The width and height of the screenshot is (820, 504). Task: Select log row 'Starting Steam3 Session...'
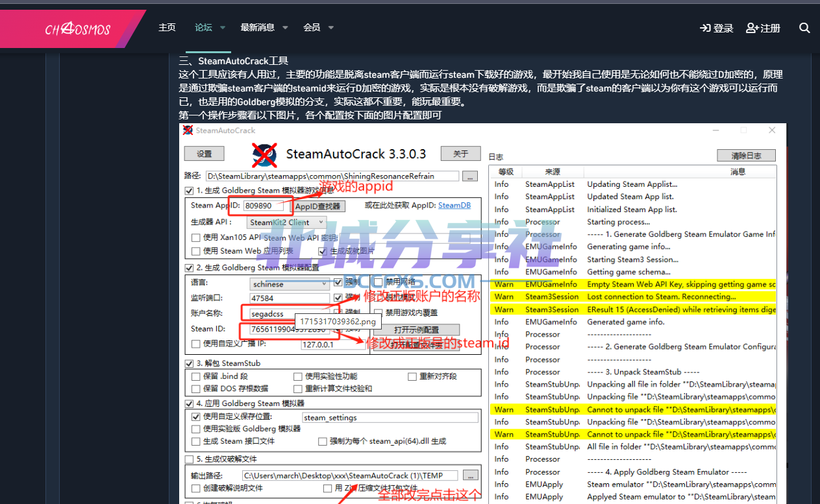[633, 259]
